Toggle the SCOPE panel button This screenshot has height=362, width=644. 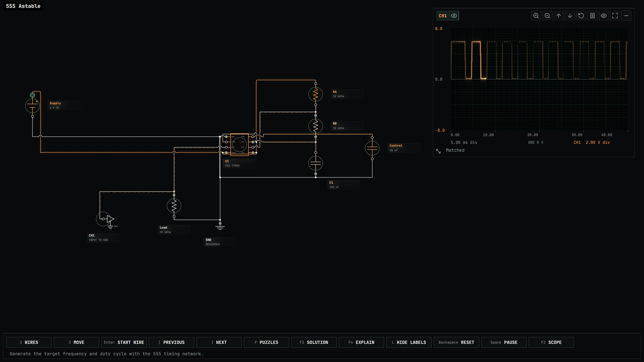(551, 342)
